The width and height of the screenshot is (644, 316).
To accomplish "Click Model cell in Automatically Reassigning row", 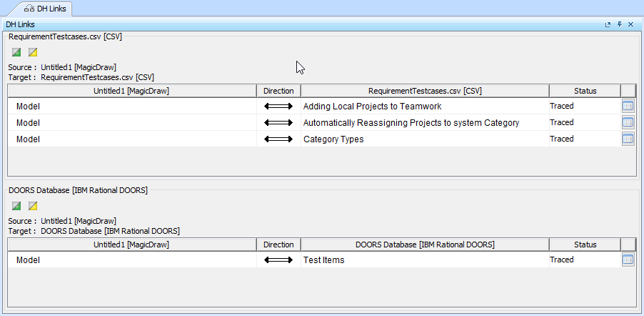I will [x=132, y=123].
